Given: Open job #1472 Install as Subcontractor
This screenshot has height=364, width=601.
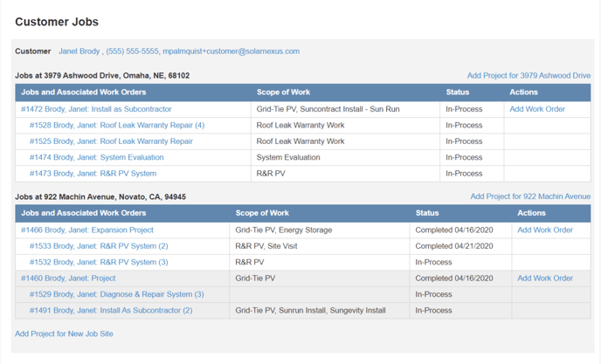Looking at the screenshot, I should pyautogui.click(x=96, y=109).
